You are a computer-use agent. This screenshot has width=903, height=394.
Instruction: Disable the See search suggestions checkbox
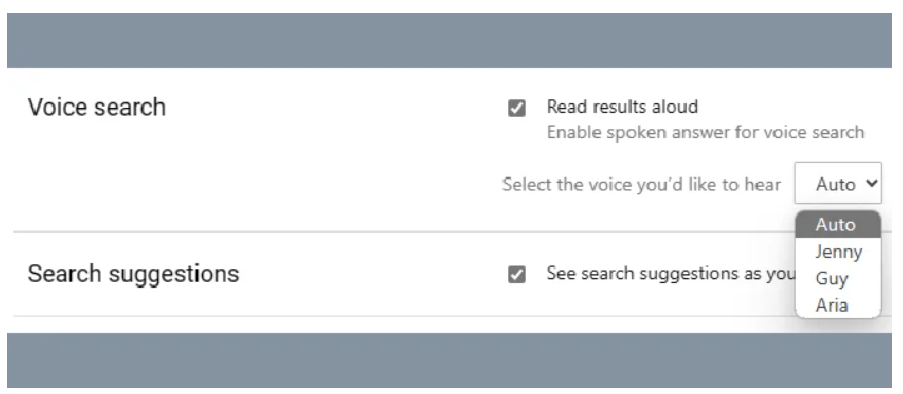pos(517,274)
